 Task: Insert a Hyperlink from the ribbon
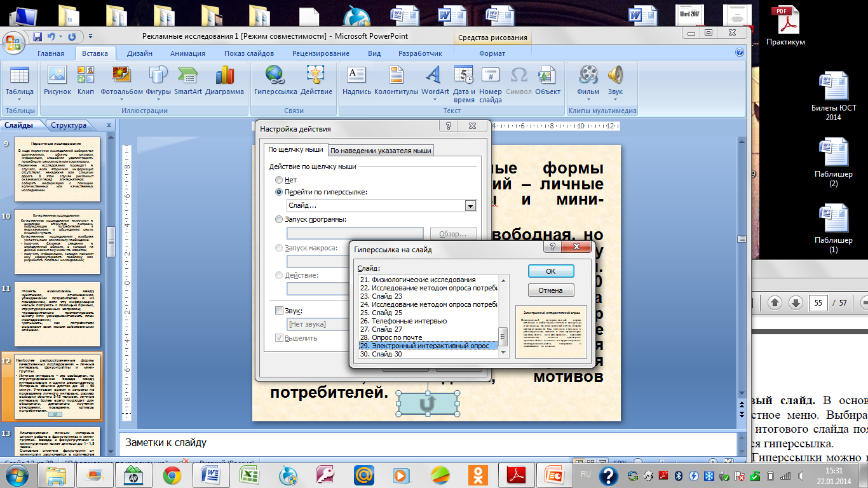coord(275,81)
